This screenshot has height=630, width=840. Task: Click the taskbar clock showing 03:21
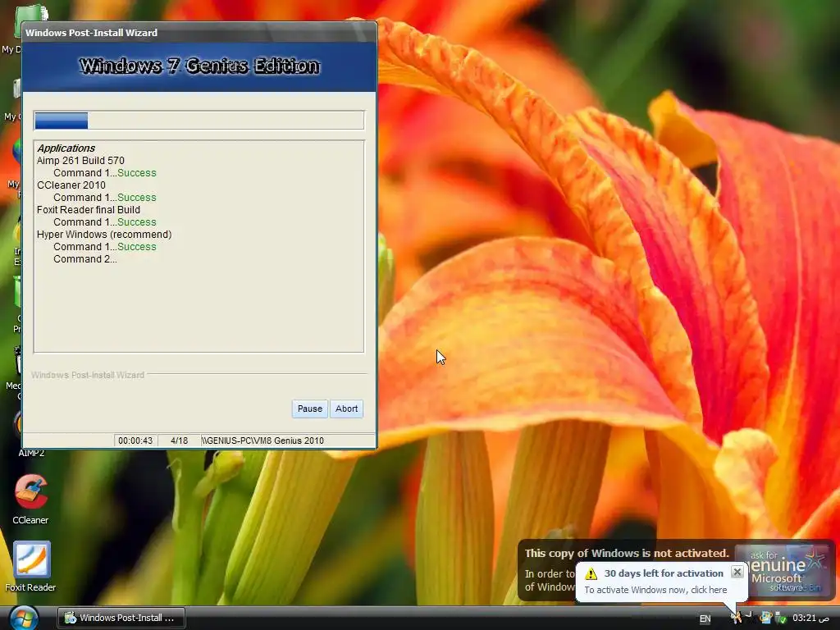coord(810,618)
